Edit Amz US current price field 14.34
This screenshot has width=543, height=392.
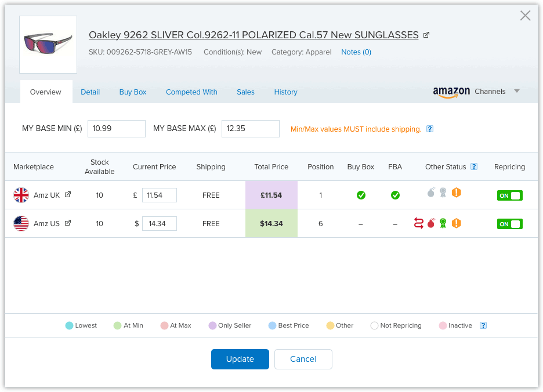(x=160, y=223)
